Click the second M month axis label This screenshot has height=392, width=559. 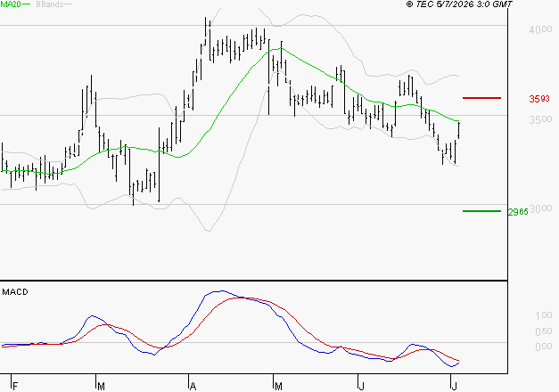pyautogui.click(x=278, y=386)
